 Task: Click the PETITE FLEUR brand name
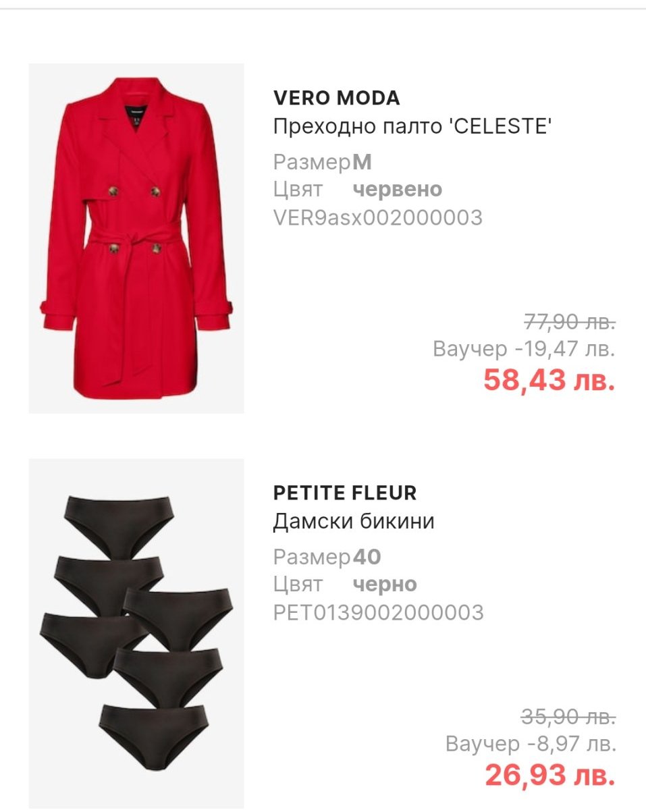coord(345,493)
